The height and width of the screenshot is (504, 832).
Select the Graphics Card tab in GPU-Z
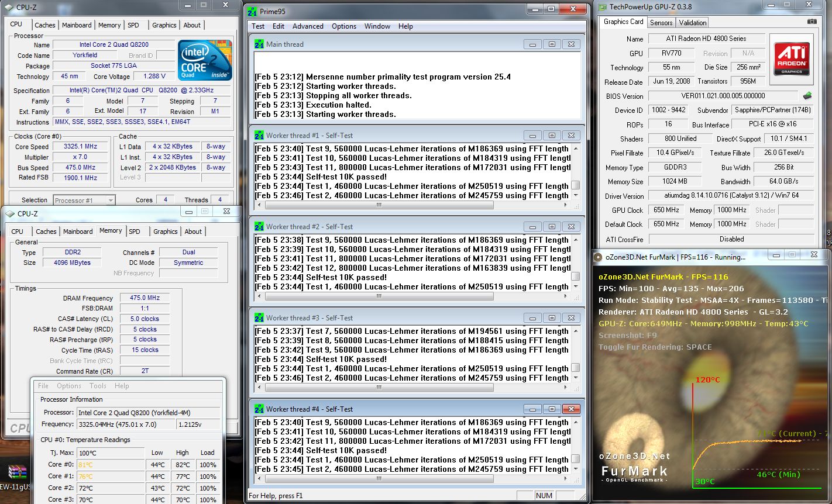(x=623, y=22)
